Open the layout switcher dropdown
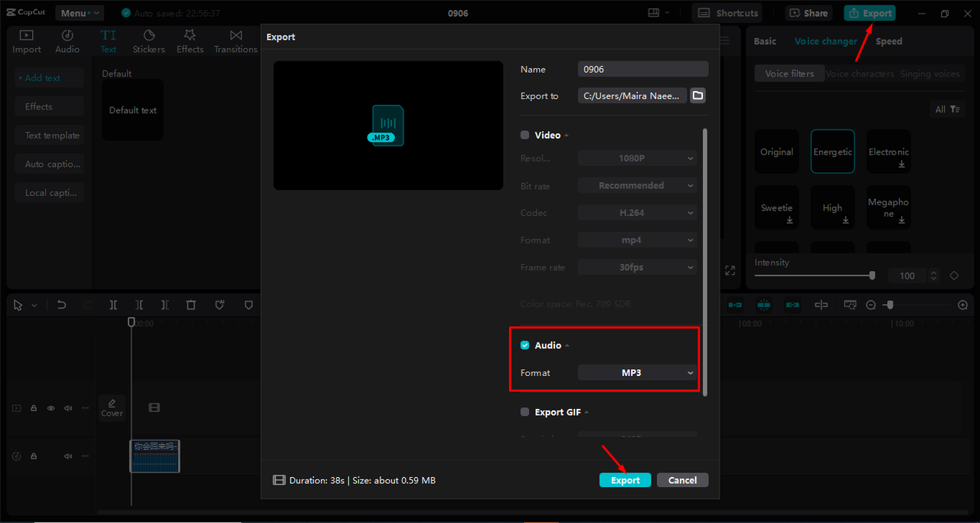The width and height of the screenshot is (980, 523). (658, 13)
